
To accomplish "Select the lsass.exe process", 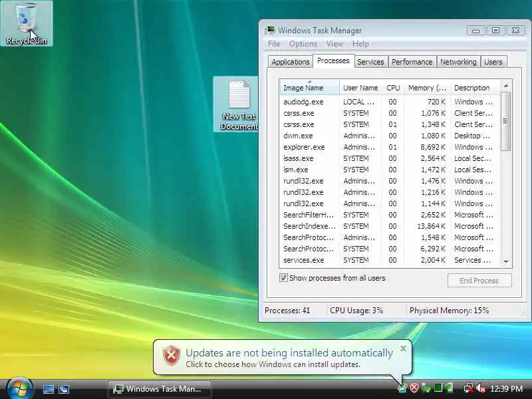I will (x=390, y=158).
